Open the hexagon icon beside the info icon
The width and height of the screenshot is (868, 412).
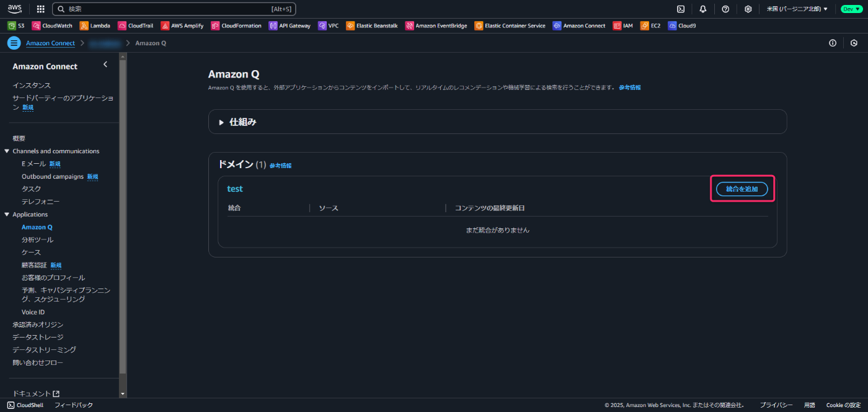click(x=854, y=43)
